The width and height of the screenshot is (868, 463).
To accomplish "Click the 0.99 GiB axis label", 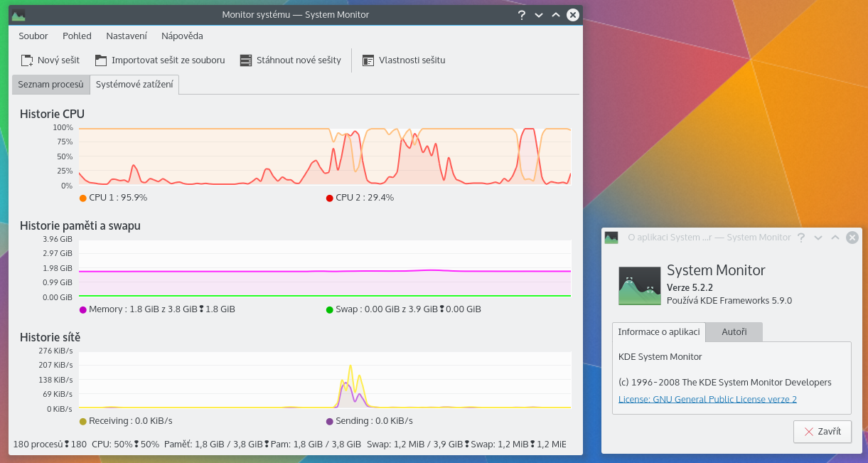I will pyautogui.click(x=58, y=283).
